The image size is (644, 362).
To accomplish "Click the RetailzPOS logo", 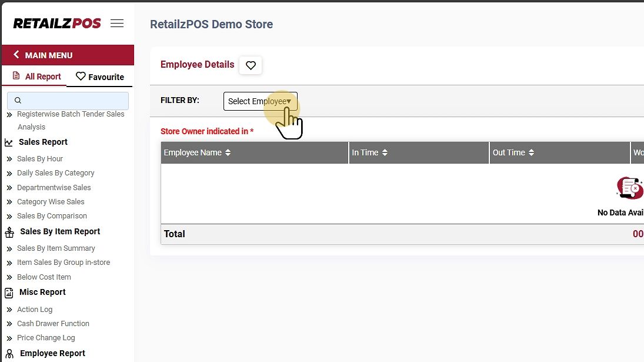I will tap(57, 24).
